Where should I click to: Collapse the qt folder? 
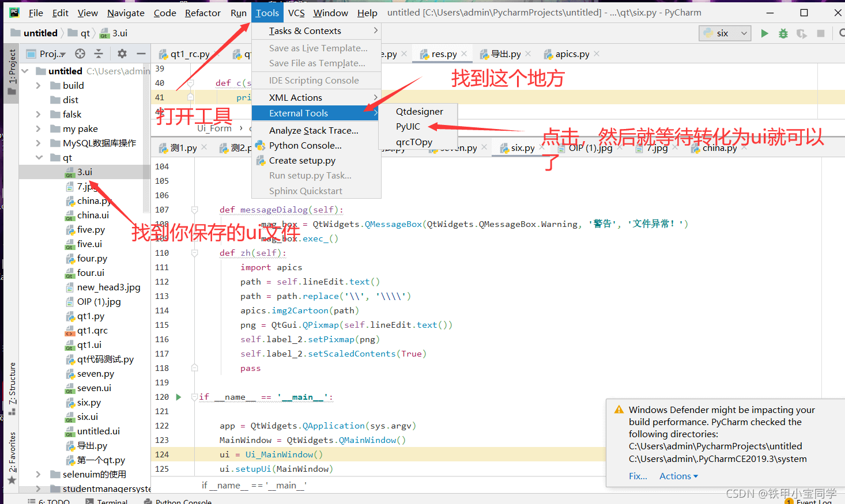(x=39, y=157)
